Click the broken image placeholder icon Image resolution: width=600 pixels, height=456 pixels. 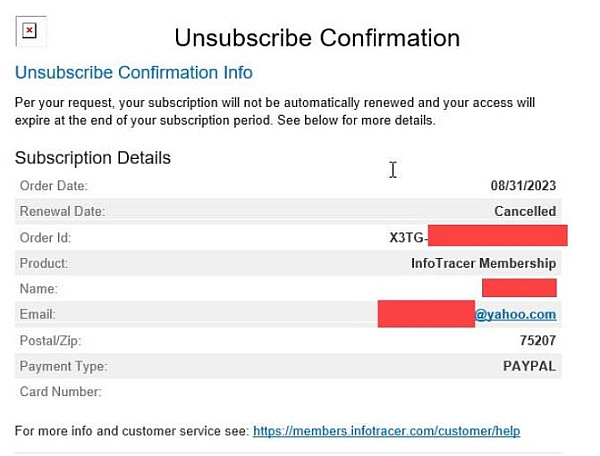pos(30,31)
